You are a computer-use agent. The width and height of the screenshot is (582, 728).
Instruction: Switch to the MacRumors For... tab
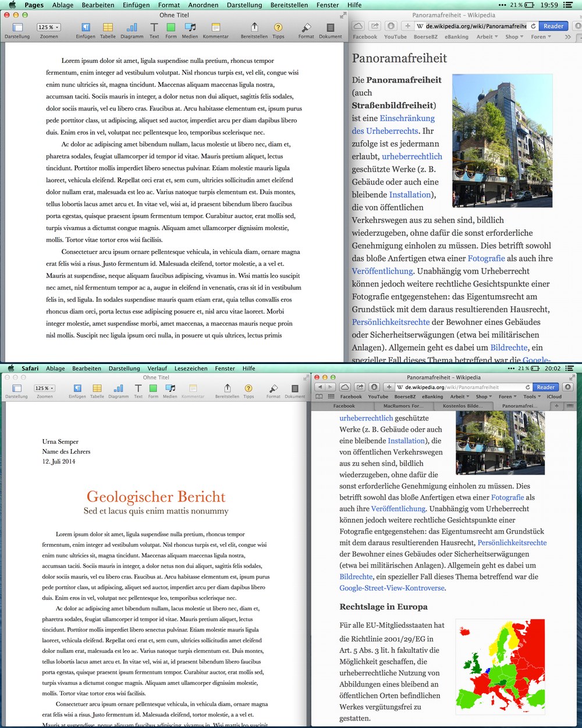pyautogui.click(x=403, y=406)
